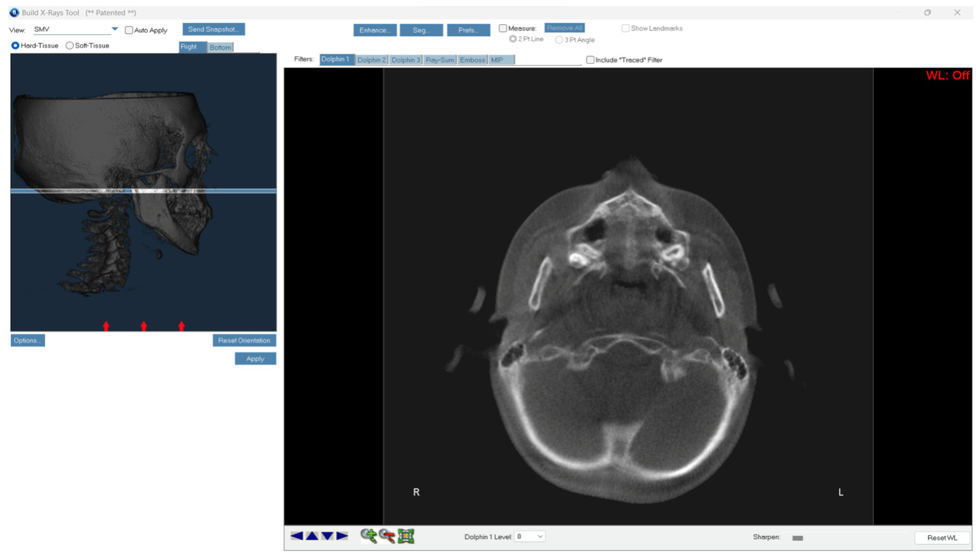980x558 pixels.
Task: Switch to the Ray-Sum filter tab
Action: 439,60
